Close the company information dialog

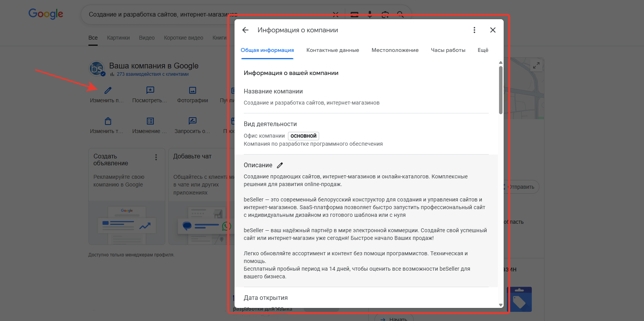coord(493,30)
